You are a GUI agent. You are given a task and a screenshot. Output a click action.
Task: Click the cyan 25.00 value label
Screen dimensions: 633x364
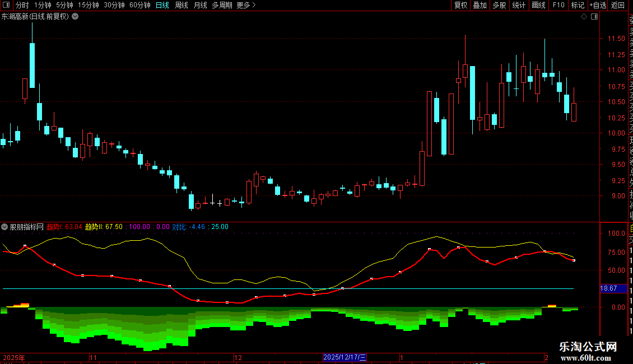tap(220, 227)
